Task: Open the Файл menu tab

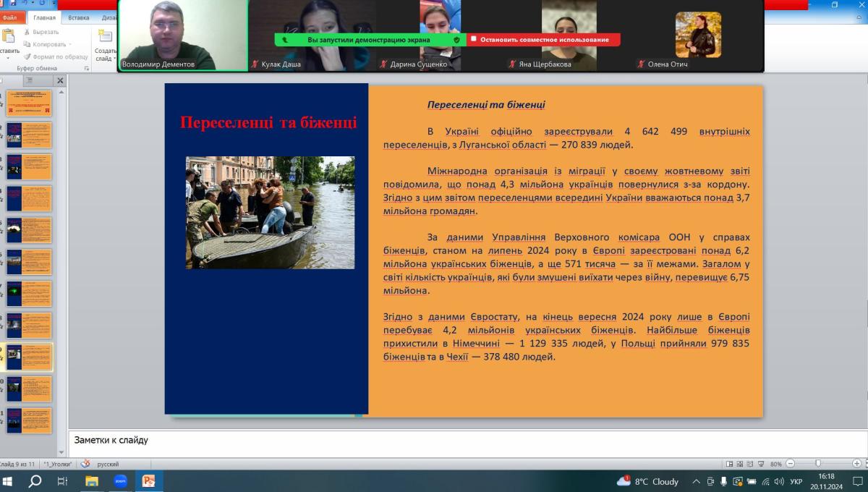Action: tap(9, 17)
